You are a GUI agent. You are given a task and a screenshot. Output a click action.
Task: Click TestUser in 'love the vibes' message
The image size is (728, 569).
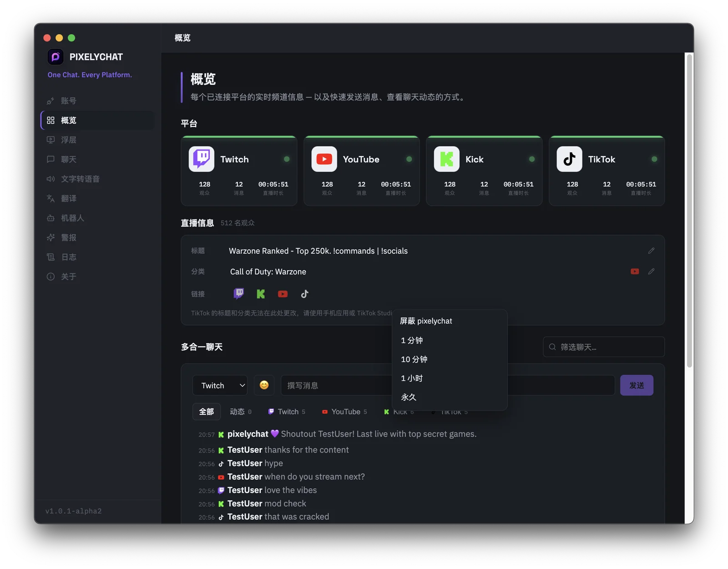coord(245,490)
